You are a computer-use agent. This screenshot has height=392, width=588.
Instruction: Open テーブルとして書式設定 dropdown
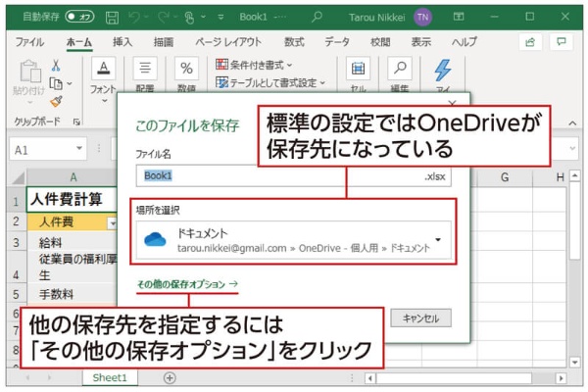pos(270,82)
